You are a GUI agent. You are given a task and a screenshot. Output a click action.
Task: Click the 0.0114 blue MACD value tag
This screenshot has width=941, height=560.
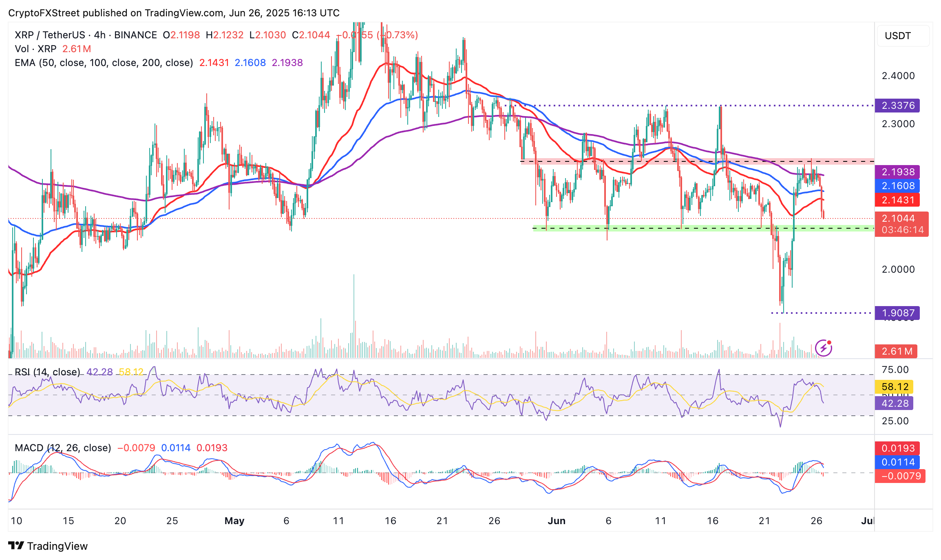click(x=897, y=462)
